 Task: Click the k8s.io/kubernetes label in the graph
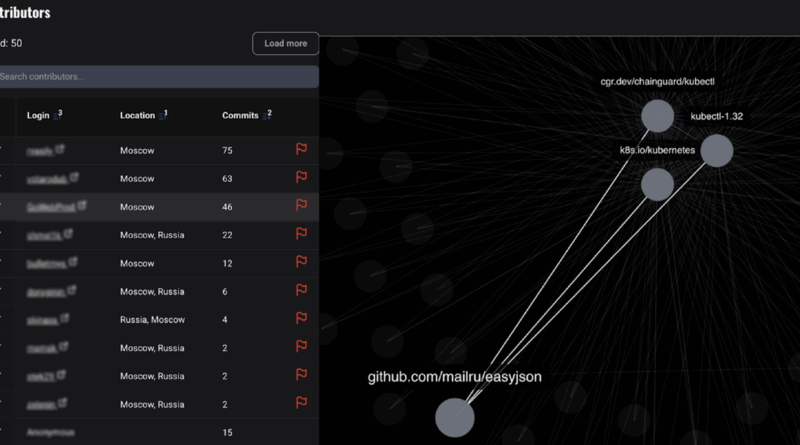657,150
